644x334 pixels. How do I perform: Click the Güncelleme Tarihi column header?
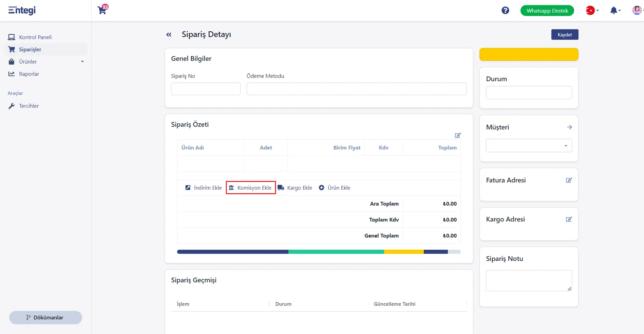pyautogui.click(x=395, y=304)
